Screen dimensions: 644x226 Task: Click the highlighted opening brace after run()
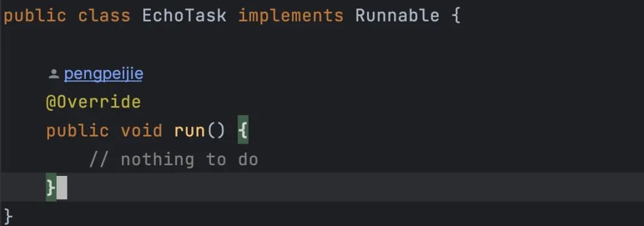point(243,130)
